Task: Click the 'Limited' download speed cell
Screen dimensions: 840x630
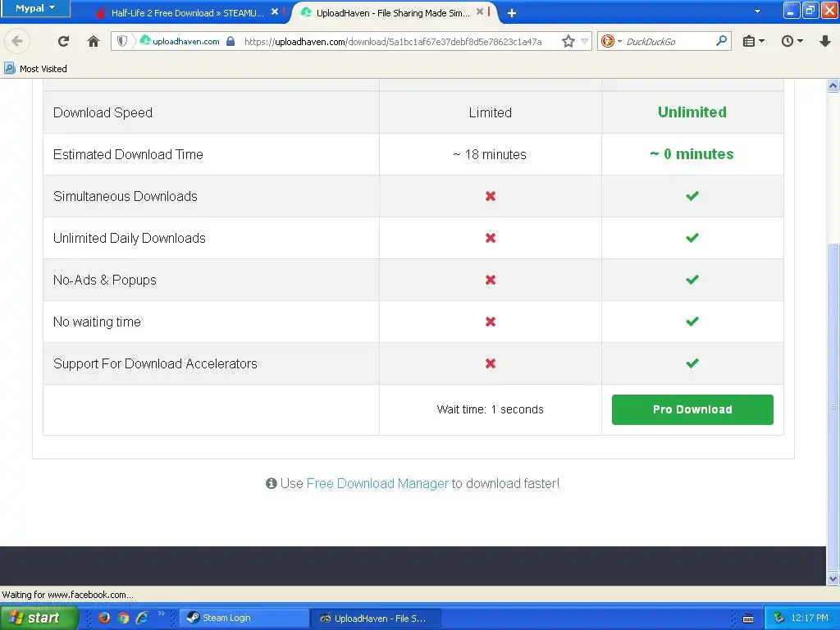Action: click(x=491, y=112)
